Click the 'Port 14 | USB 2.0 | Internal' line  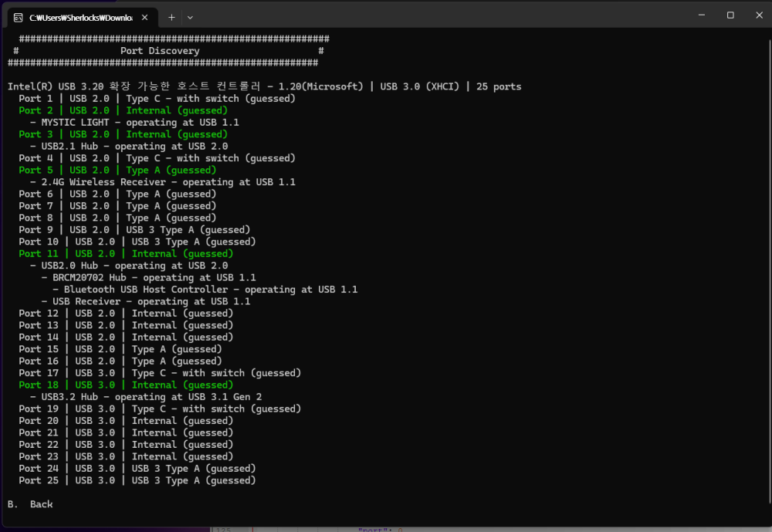coord(126,337)
